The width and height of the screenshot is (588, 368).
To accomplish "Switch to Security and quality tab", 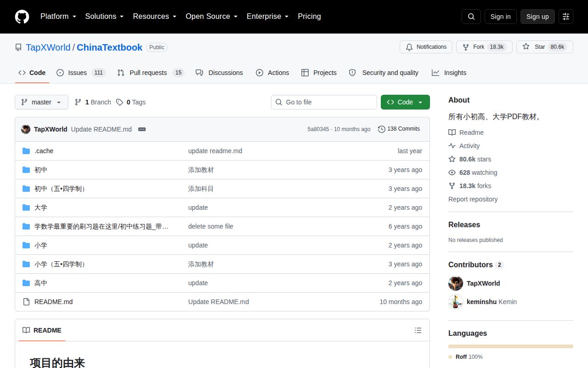I will tap(384, 73).
